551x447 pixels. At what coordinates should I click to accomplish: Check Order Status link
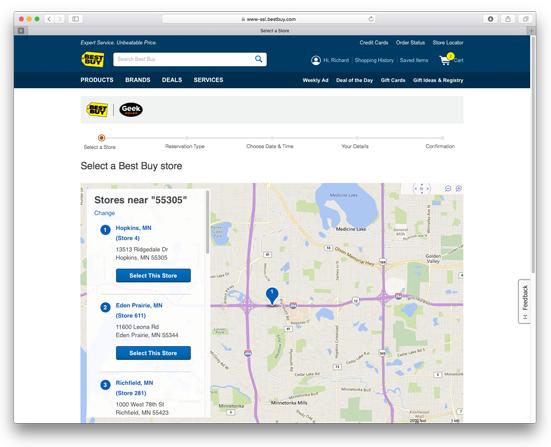point(410,43)
